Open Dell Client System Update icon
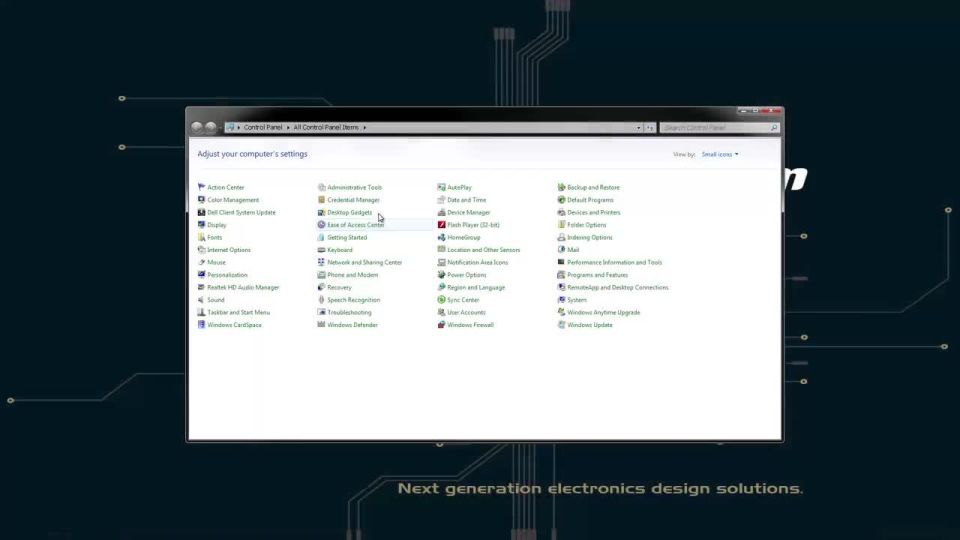 pos(201,212)
